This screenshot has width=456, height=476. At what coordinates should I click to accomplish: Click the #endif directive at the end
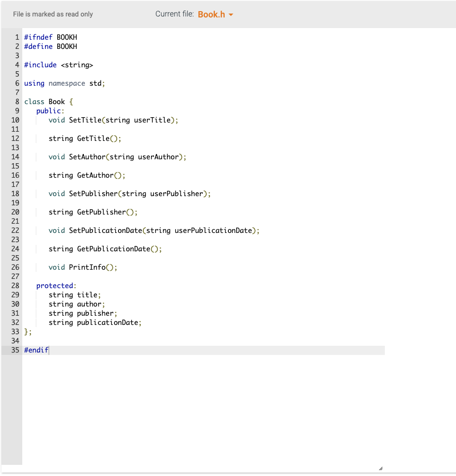(36, 350)
